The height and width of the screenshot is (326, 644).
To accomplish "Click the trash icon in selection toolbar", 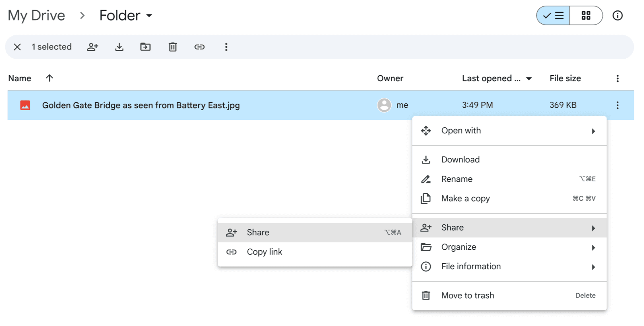I will [173, 47].
